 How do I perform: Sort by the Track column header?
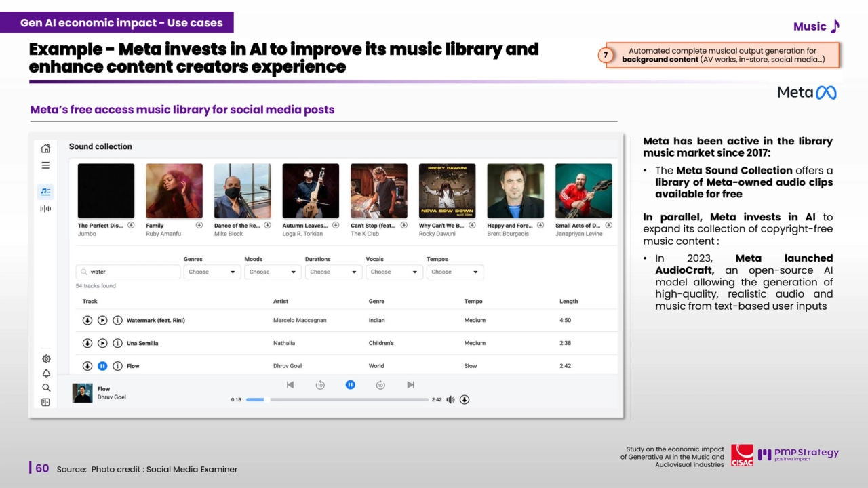(x=90, y=301)
